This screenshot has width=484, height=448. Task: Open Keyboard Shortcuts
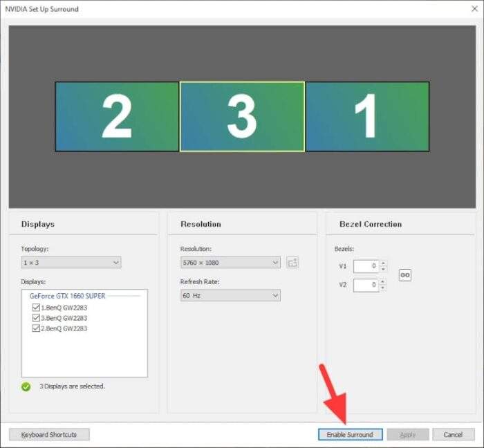pos(49,435)
